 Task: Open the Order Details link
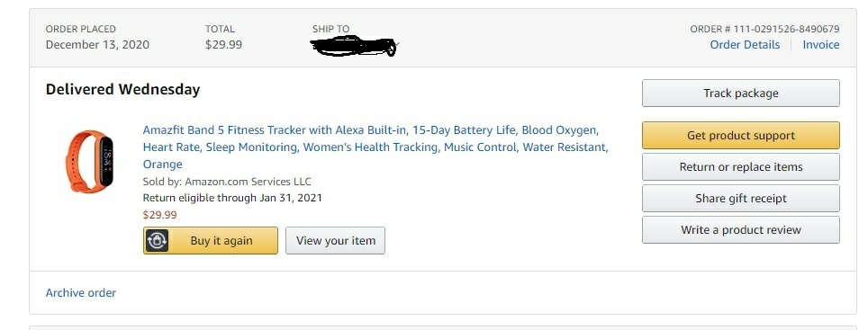click(745, 45)
